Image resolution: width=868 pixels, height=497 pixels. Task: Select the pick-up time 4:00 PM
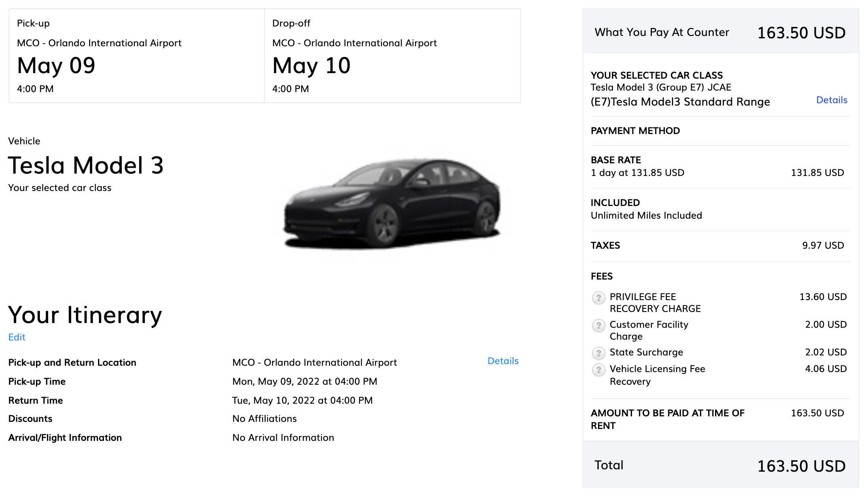click(x=35, y=89)
